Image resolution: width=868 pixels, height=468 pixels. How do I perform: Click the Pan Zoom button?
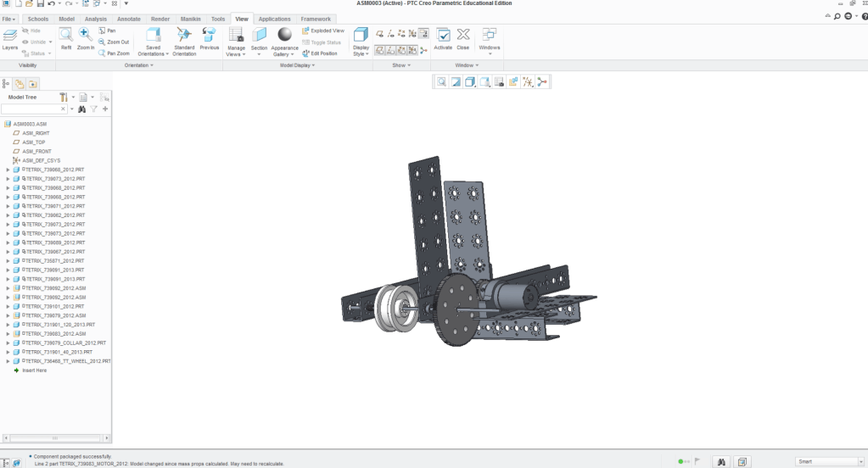pos(114,53)
